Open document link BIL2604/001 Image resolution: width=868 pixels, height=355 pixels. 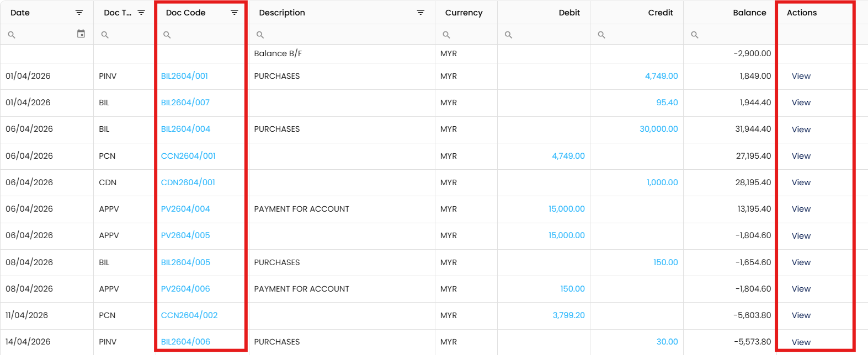pyautogui.click(x=184, y=76)
